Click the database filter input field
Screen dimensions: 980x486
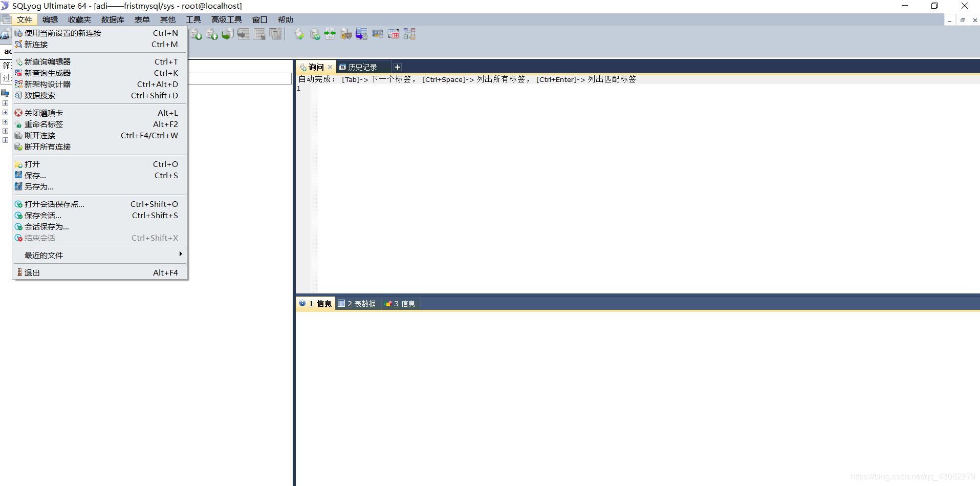coord(146,78)
